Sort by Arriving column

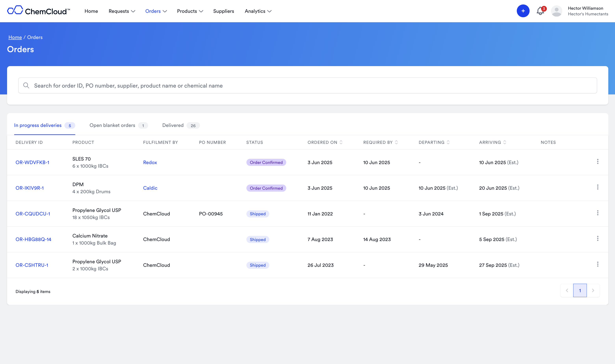[504, 142]
